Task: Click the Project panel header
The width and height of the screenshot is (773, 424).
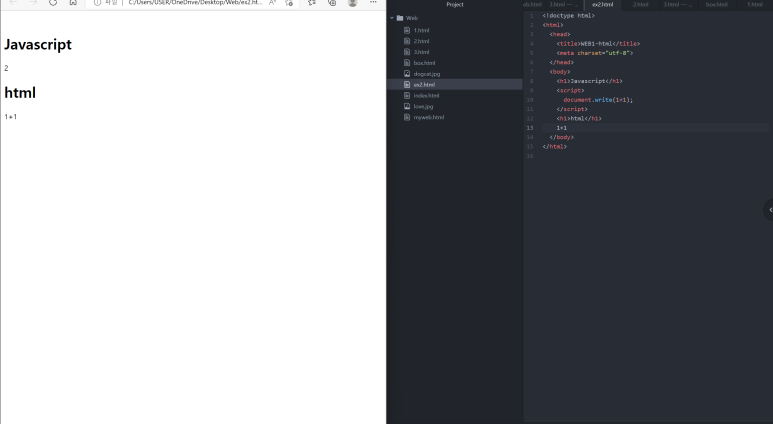Action: 455,4
